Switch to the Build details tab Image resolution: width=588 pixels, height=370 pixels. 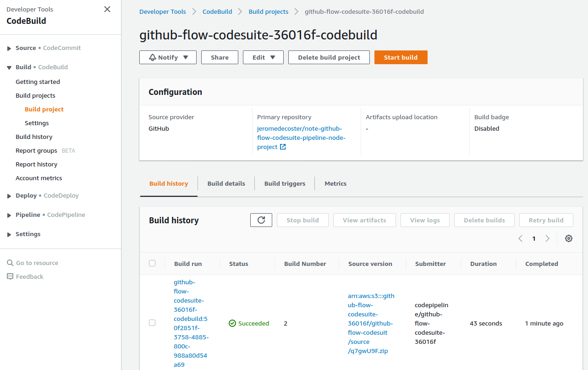pyautogui.click(x=226, y=183)
